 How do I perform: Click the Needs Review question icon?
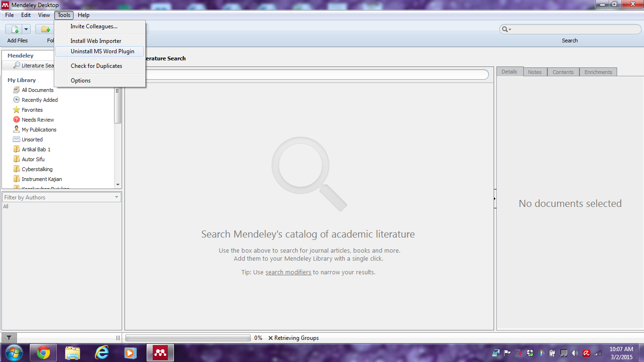coord(17,120)
